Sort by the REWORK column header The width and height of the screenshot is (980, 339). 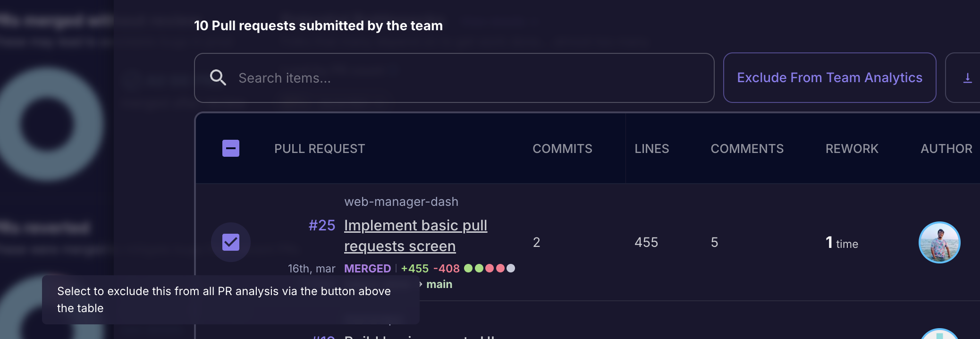pyautogui.click(x=852, y=149)
